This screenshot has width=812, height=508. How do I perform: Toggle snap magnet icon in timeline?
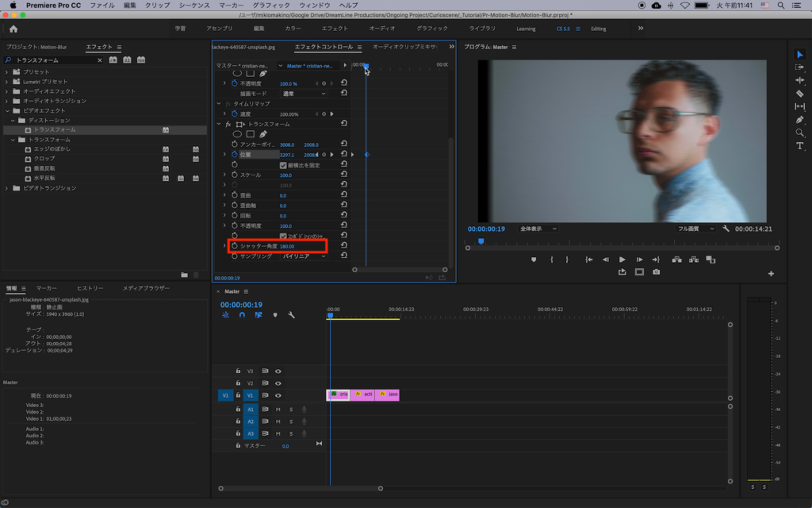coord(242,315)
